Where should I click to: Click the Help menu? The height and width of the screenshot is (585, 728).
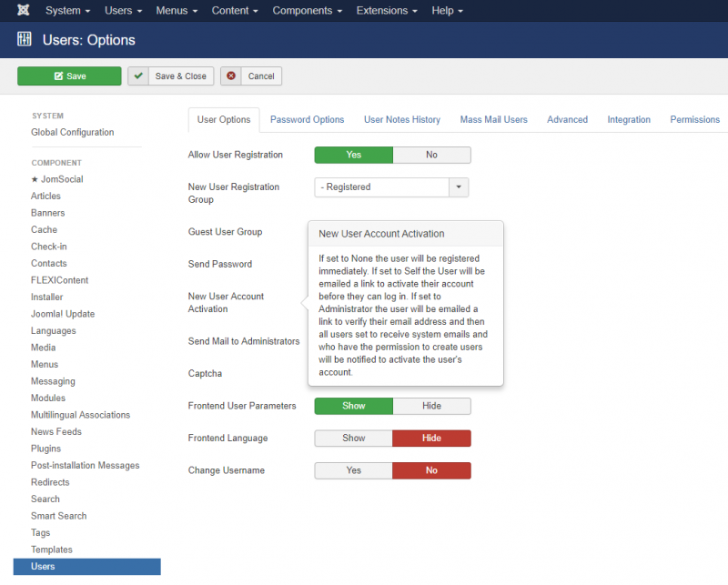tap(447, 11)
